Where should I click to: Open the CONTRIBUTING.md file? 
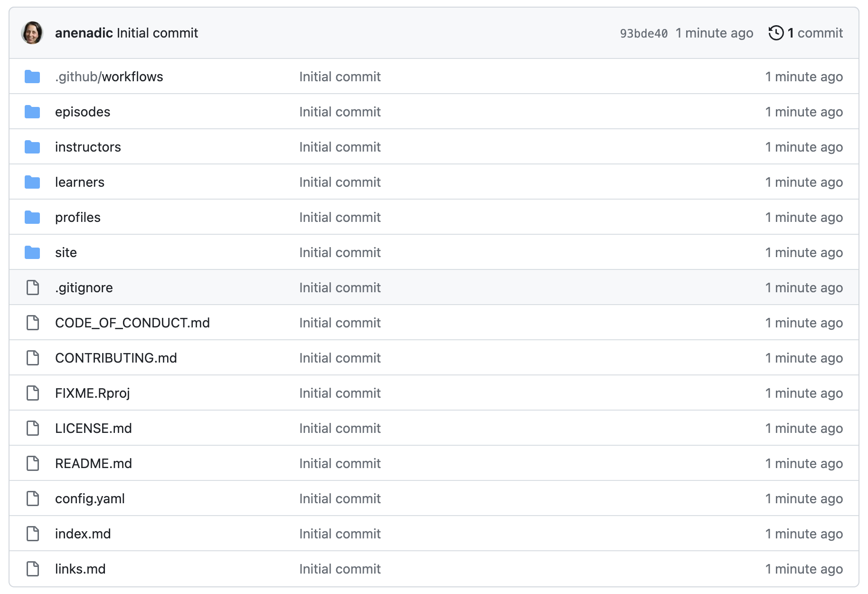(116, 358)
